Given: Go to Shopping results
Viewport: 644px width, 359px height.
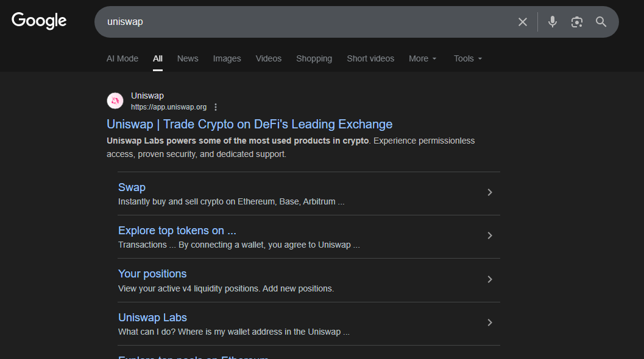Looking at the screenshot, I should point(314,58).
